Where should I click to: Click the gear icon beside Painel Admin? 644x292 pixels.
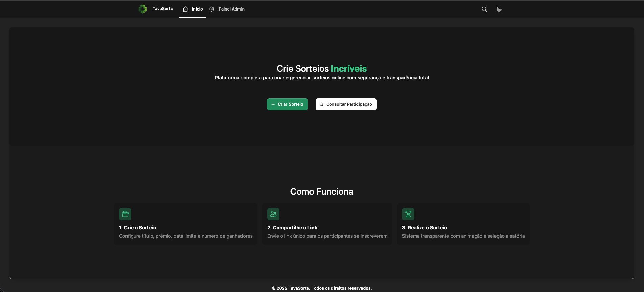point(212,9)
